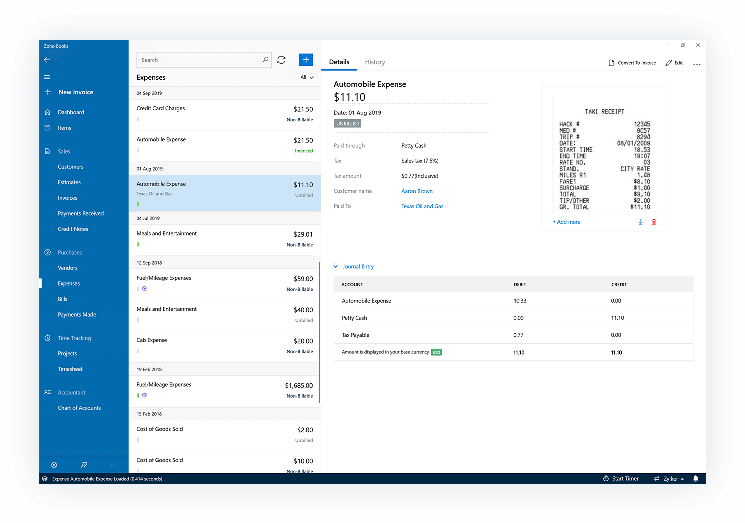The height and width of the screenshot is (523, 745).
Task: Click the Add more attachment link
Action: 566,222
